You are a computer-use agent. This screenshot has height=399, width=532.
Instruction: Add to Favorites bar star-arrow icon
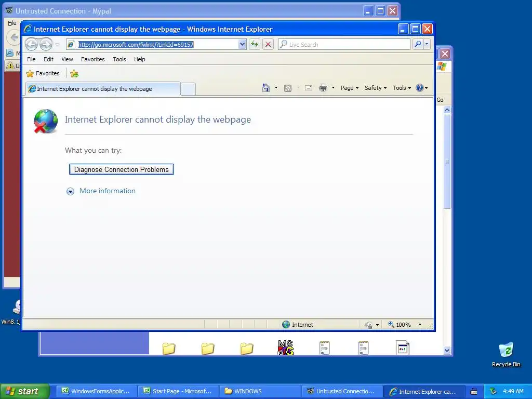pos(74,73)
